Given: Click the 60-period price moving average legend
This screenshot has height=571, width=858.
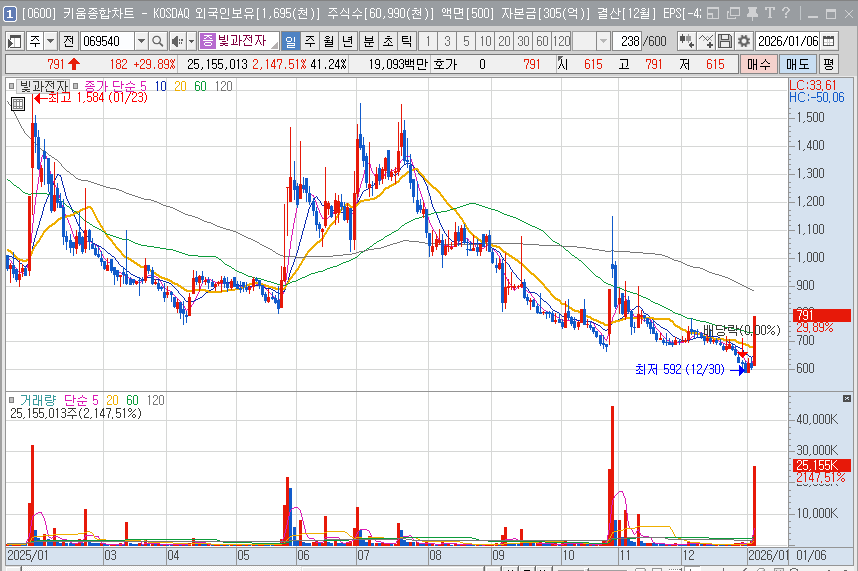Looking at the screenshot, I should pyautogui.click(x=200, y=86).
